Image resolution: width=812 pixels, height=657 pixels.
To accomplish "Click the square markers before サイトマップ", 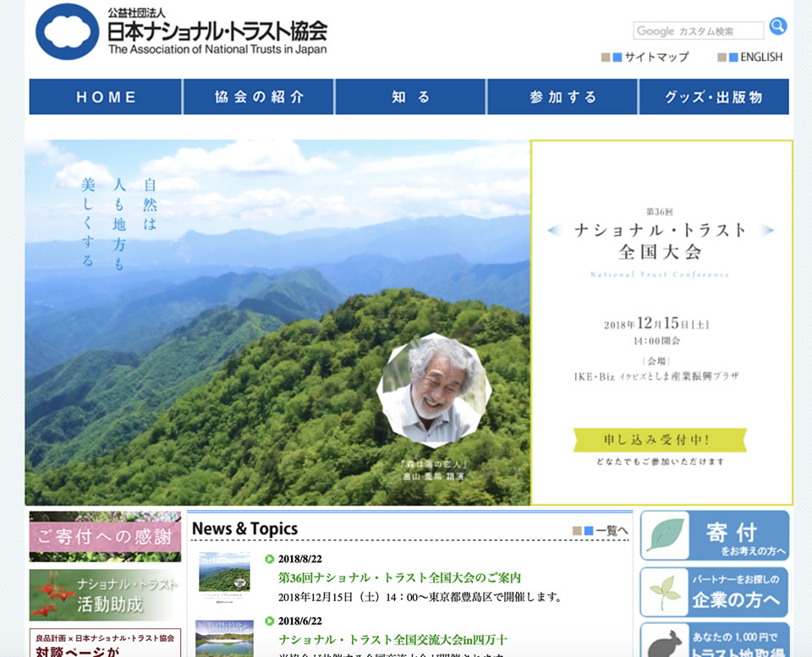I will tap(611, 57).
